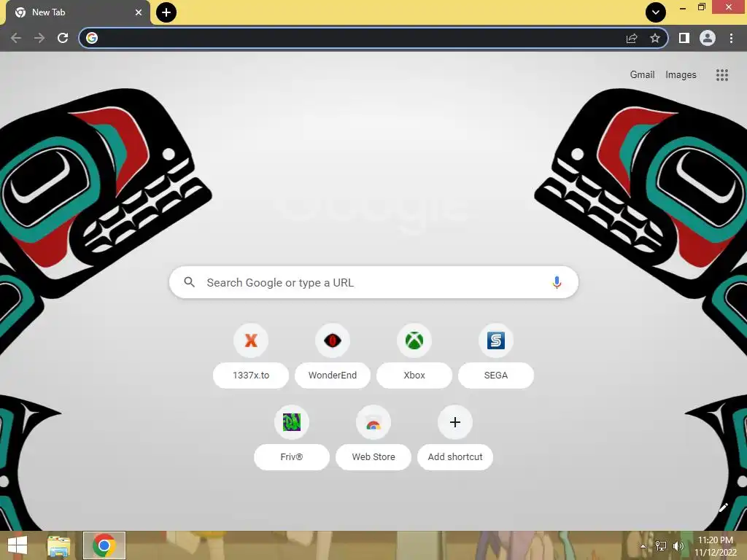Open the Chrome profile avatar

[x=708, y=38]
